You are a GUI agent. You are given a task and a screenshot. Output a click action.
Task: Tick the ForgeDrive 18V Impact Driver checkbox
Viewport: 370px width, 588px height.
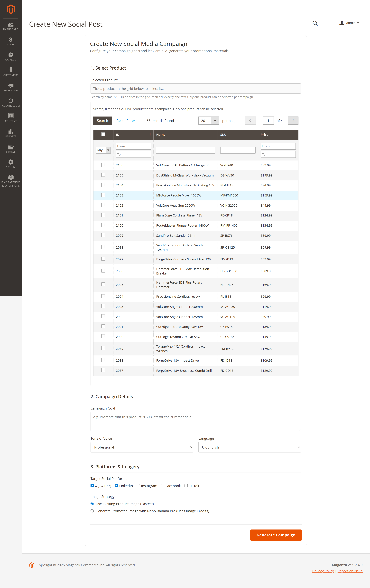(x=103, y=360)
